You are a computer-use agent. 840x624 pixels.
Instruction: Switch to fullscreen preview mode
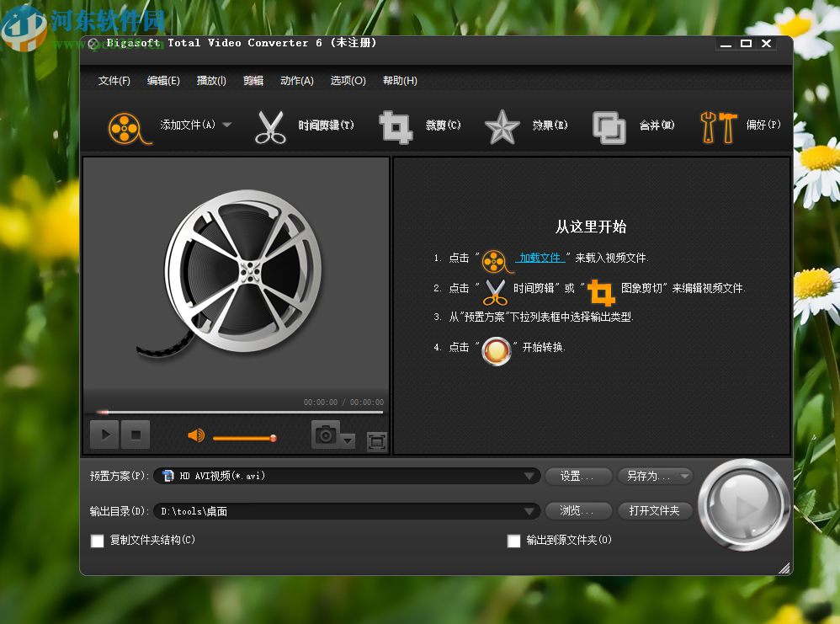376,440
